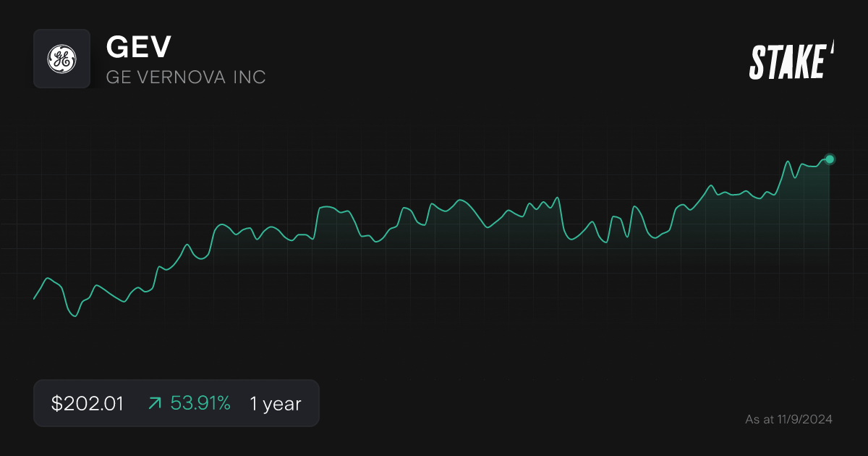Expand the price summary pill for details
868x456 pixels.
tap(176, 403)
